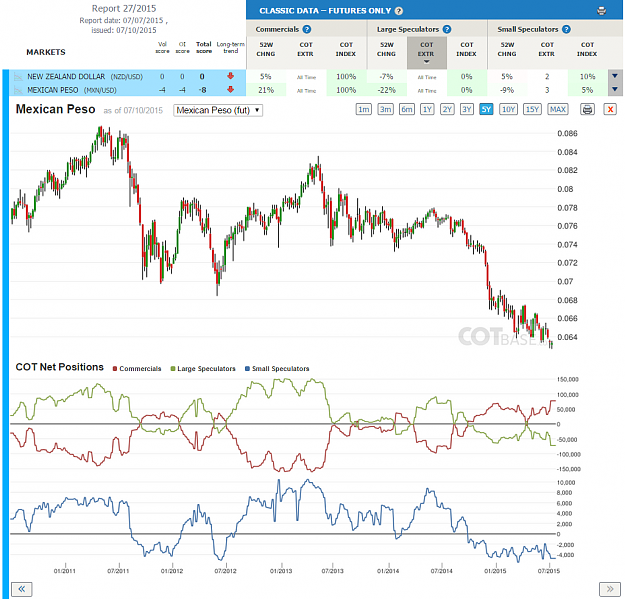Viewport: 625px width, 599px height.
Task: Print the Mexican Peso chart
Action: click(x=588, y=109)
